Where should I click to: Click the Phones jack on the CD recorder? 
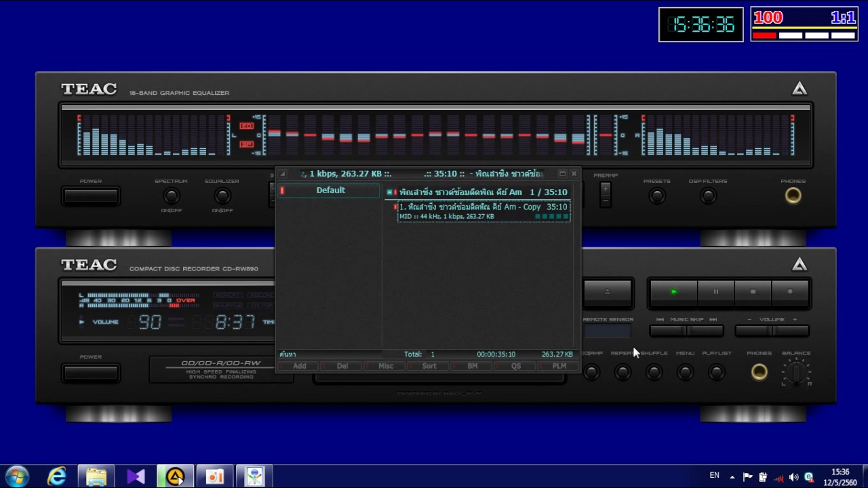tap(759, 372)
